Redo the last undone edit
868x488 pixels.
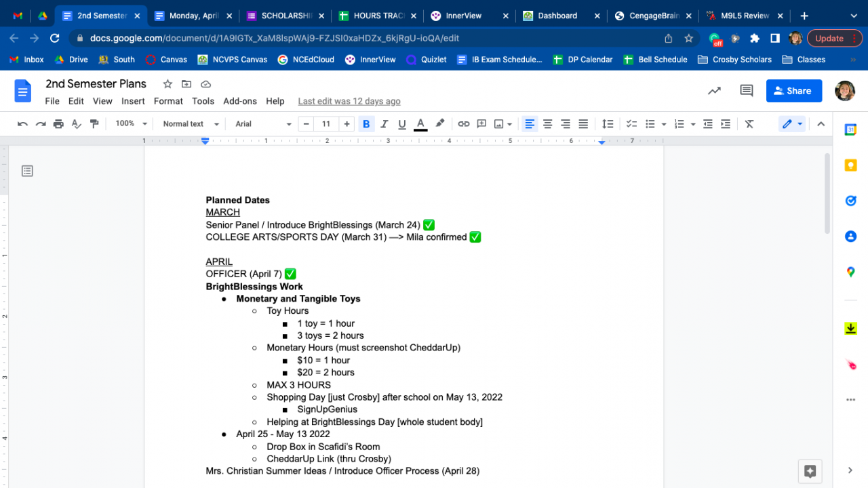click(x=41, y=124)
